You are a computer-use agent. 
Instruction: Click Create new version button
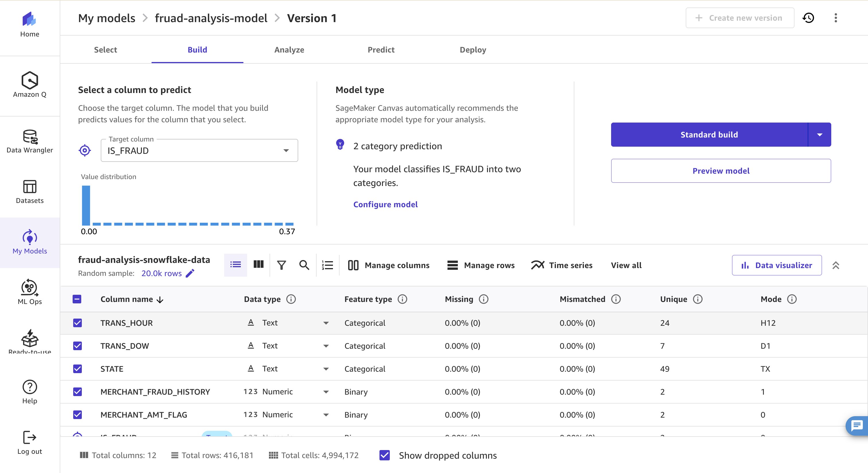[x=740, y=18]
